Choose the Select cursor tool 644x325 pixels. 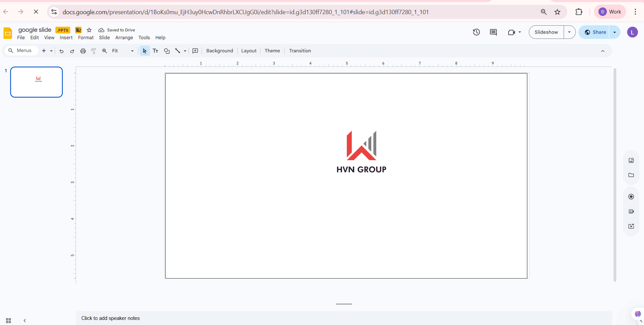[x=145, y=51]
